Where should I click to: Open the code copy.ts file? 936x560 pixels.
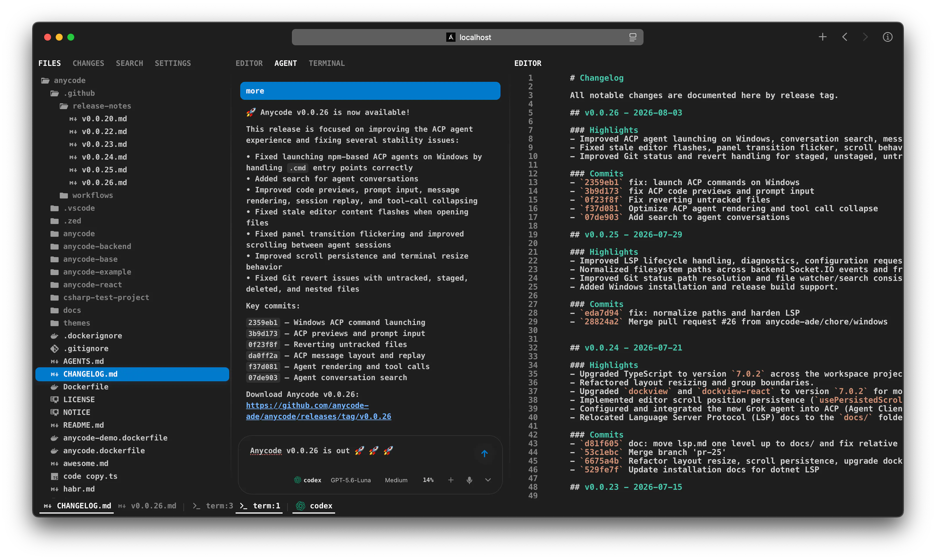(x=84, y=477)
